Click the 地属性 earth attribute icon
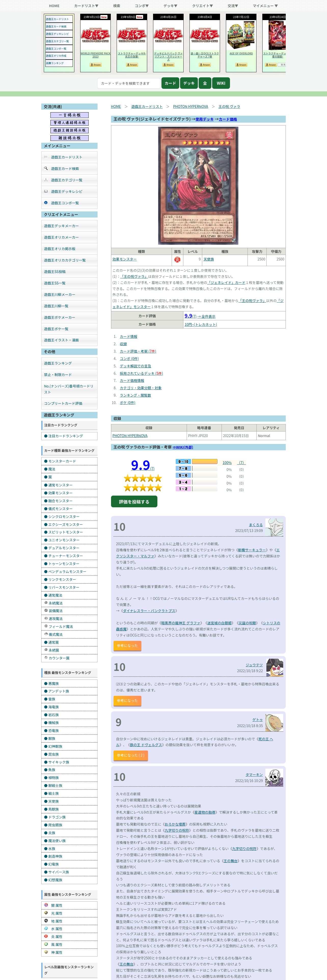The height and width of the screenshot is (980, 327). 46,921
